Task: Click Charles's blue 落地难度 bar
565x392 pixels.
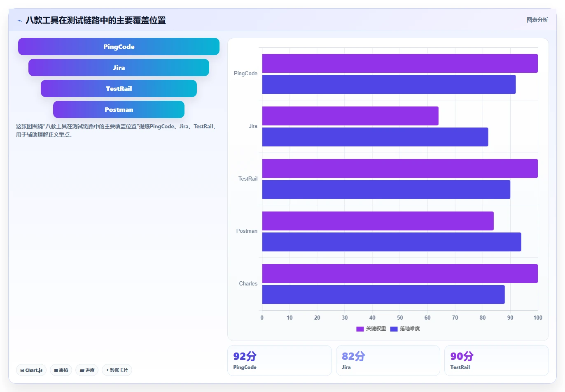Action: (x=383, y=295)
